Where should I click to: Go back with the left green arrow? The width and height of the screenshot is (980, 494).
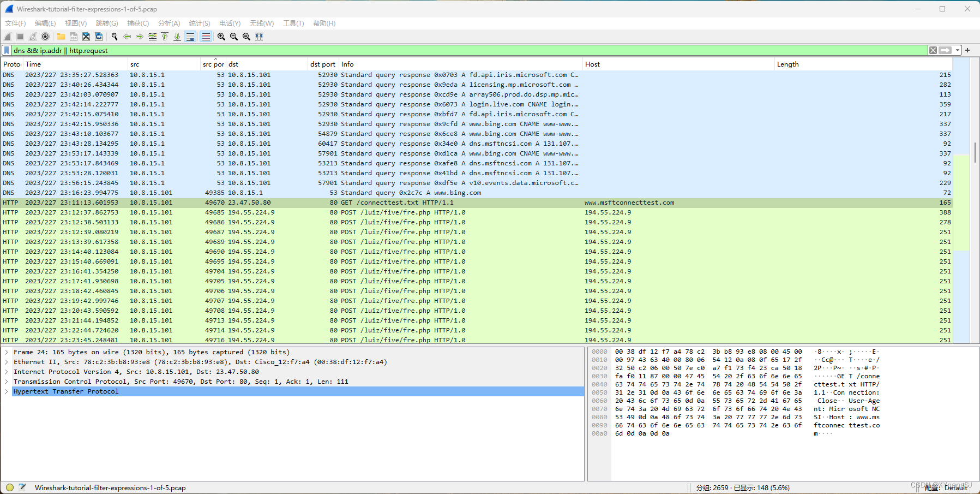pos(127,37)
